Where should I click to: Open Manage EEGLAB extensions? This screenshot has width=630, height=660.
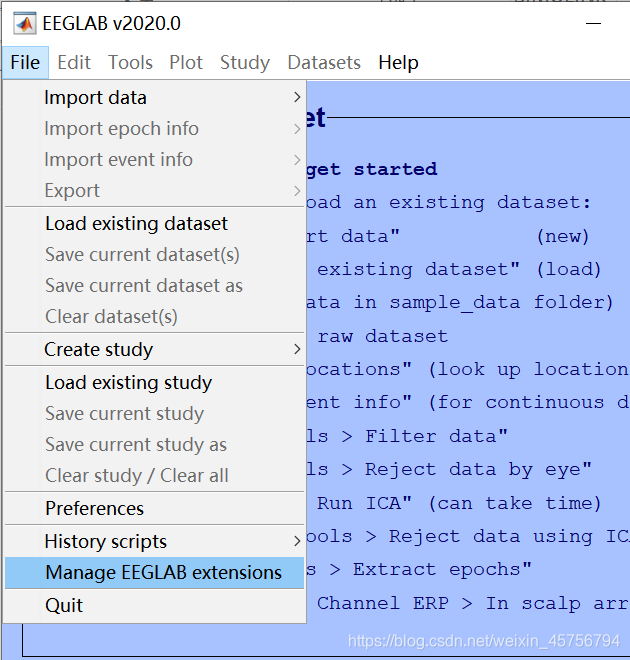tap(154, 573)
